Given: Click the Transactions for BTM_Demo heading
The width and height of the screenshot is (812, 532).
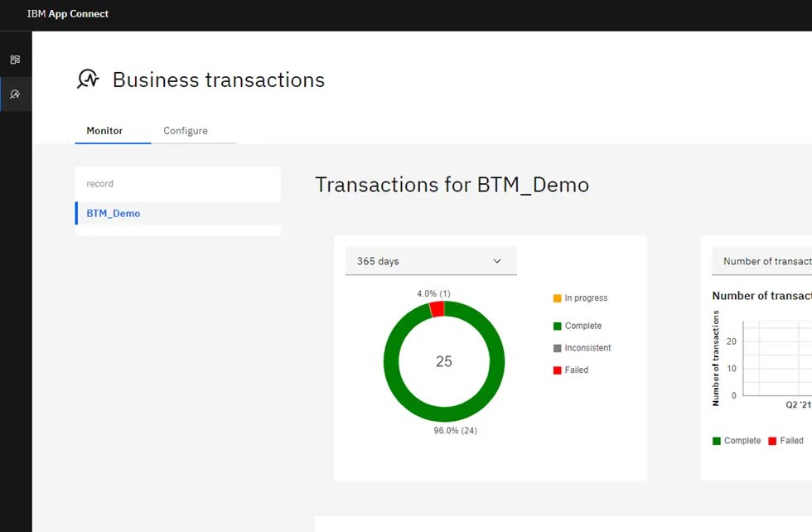Looking at the screenshot, I should pyautogui.click(x=452, y=185).
